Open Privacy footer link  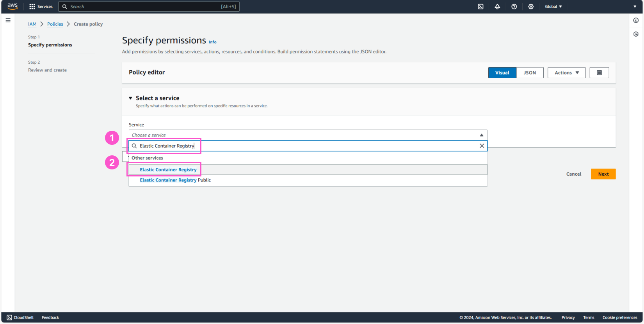tap(568, 318)
